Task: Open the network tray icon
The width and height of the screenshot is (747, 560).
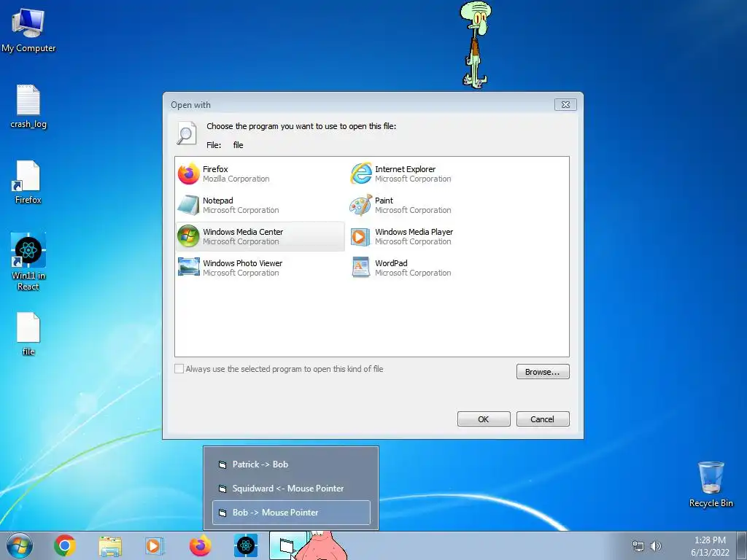Action: tap(638, 546)
